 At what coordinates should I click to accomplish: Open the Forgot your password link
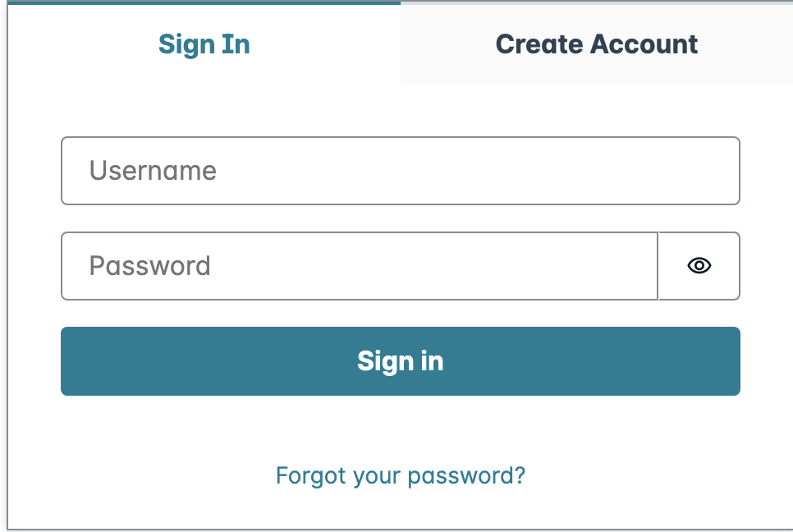point(401,476)
